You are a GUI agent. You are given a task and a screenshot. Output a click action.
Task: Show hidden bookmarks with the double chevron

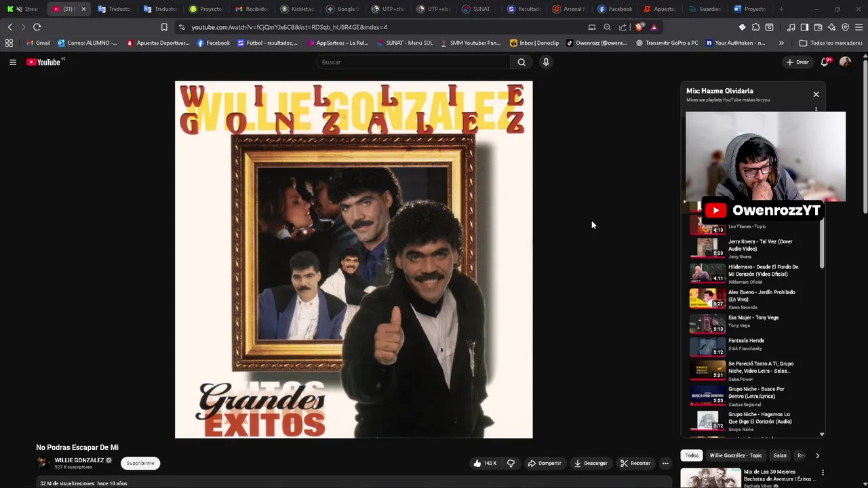click(781, 43)
